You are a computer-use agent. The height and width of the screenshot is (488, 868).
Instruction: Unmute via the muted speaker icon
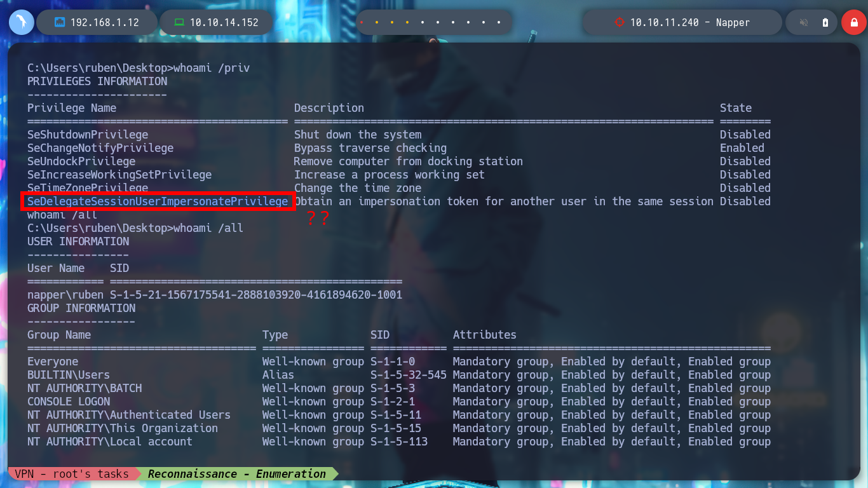tap(804, 22)
